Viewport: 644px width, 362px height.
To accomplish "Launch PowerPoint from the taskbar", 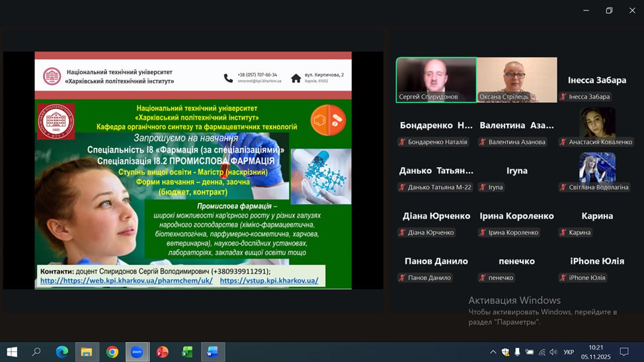I will 162,352.
